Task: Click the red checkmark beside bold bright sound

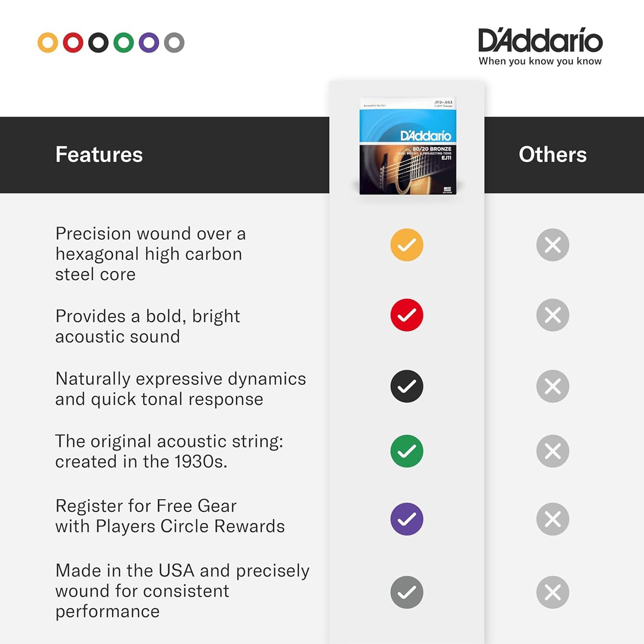Action: tap(406, 315)
